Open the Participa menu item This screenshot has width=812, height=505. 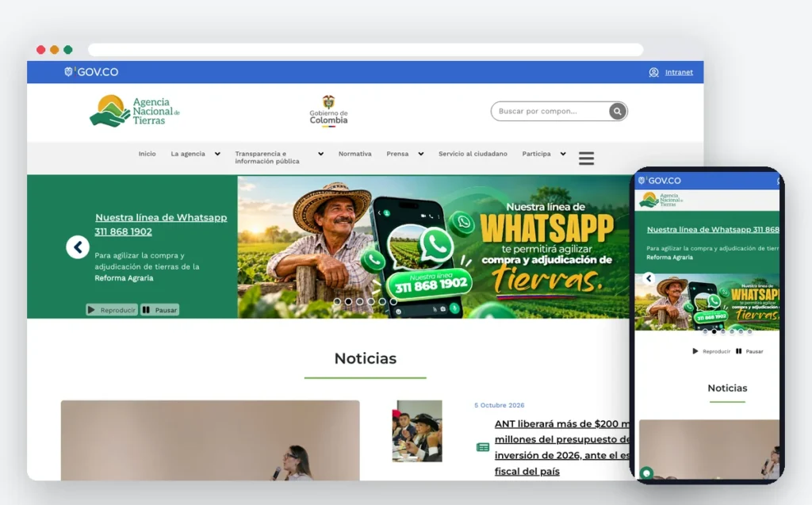(x=536, y=154)
